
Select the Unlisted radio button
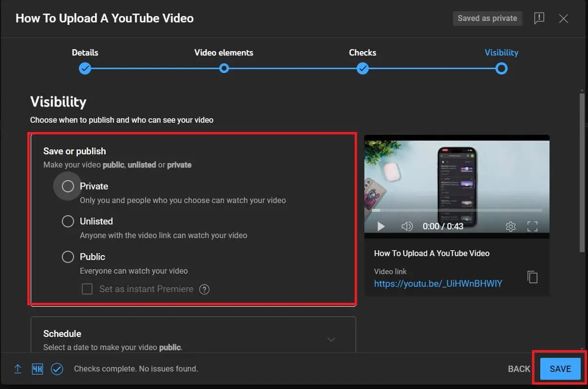pyautogui.click(x=68, y=221)
